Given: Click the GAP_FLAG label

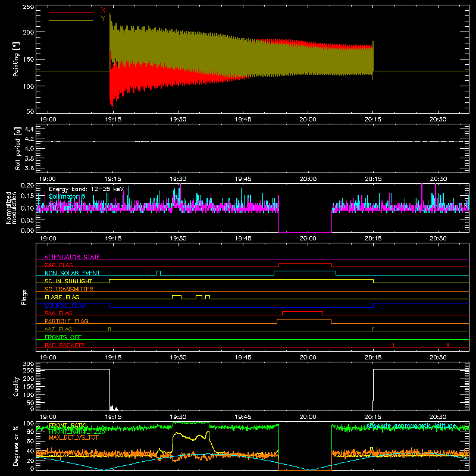Looking at the screenshot, I should click(x=58, y=265).
